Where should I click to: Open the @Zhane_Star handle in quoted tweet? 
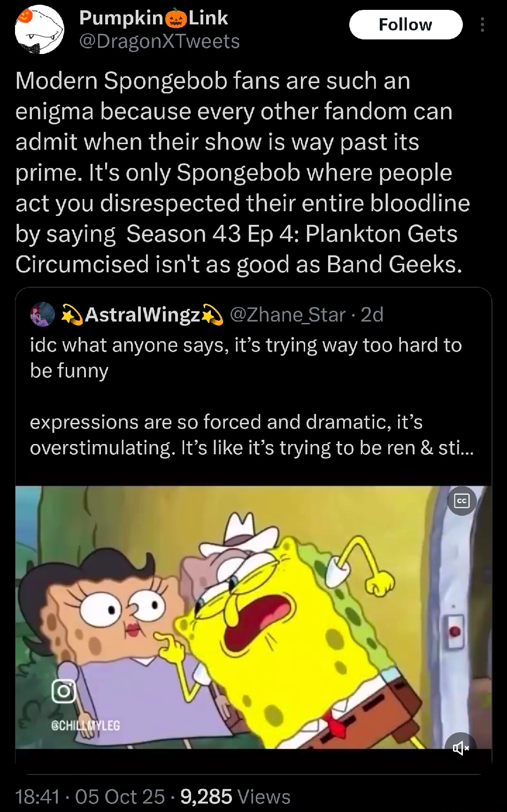click(x=288, y=314)
